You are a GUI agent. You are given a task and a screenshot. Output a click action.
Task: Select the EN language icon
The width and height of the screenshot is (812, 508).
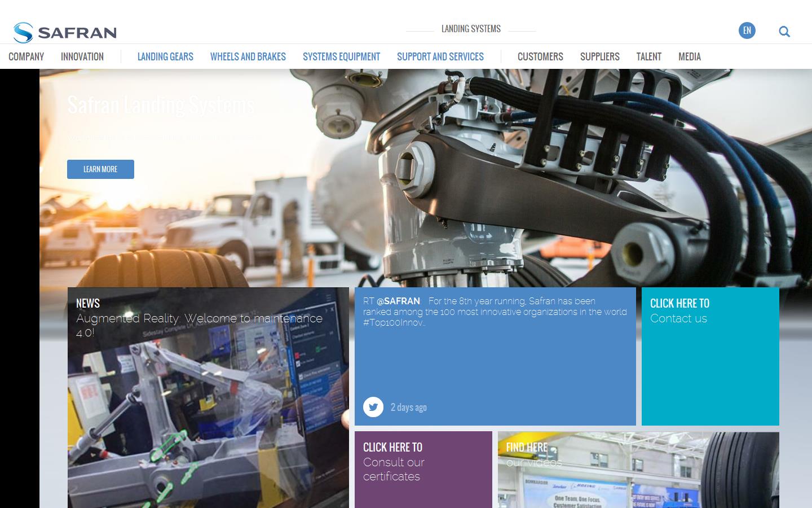click(x=747, y=30)
